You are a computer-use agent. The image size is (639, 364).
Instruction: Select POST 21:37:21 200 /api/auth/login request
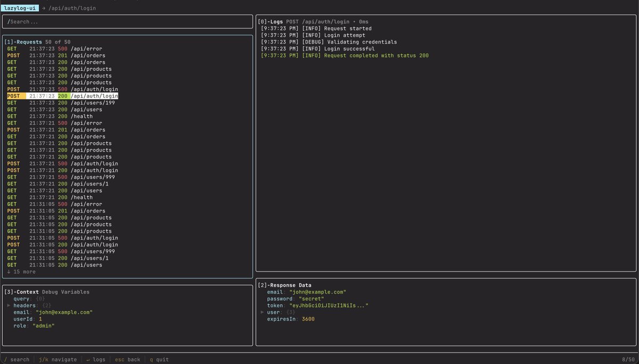[63, 170]
